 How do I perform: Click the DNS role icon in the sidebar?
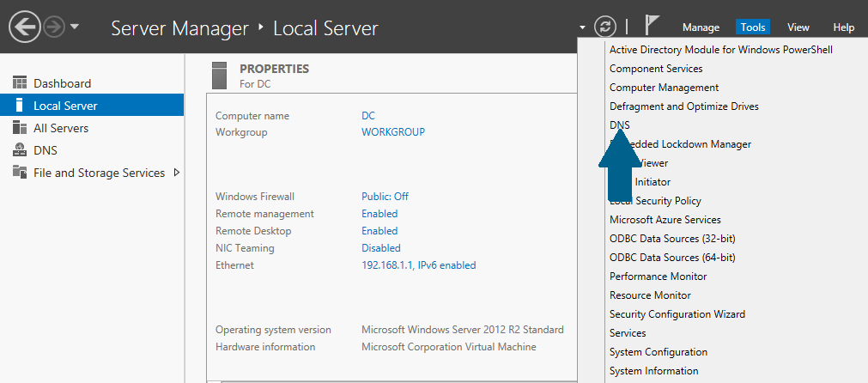tap(20, 150)
